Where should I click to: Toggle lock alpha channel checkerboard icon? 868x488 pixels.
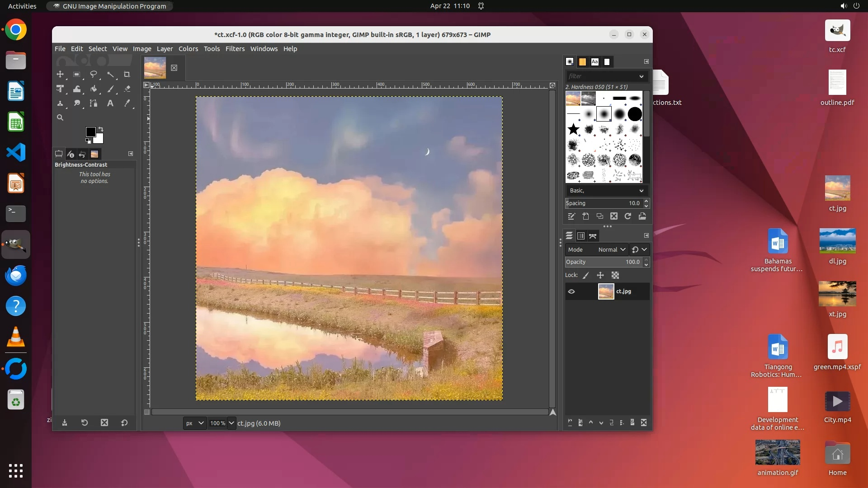(x=615, y=275)
